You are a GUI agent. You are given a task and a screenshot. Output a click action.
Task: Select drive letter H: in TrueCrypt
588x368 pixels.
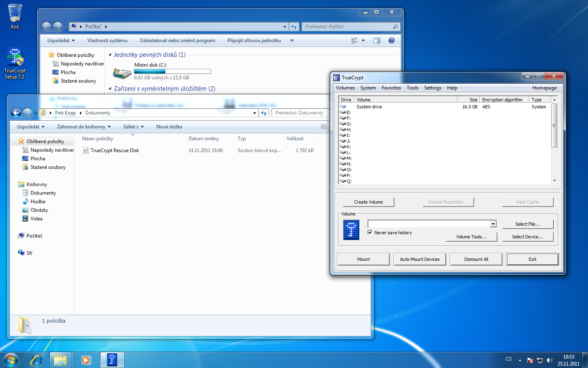(x=345, y=130)
